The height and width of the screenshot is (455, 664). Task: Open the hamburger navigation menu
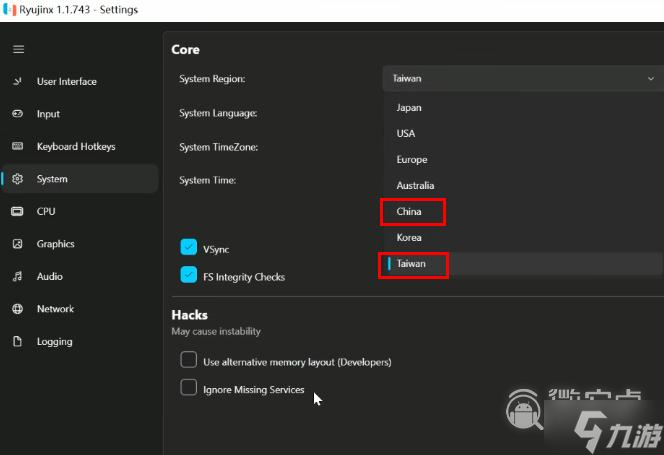point(18,49)
